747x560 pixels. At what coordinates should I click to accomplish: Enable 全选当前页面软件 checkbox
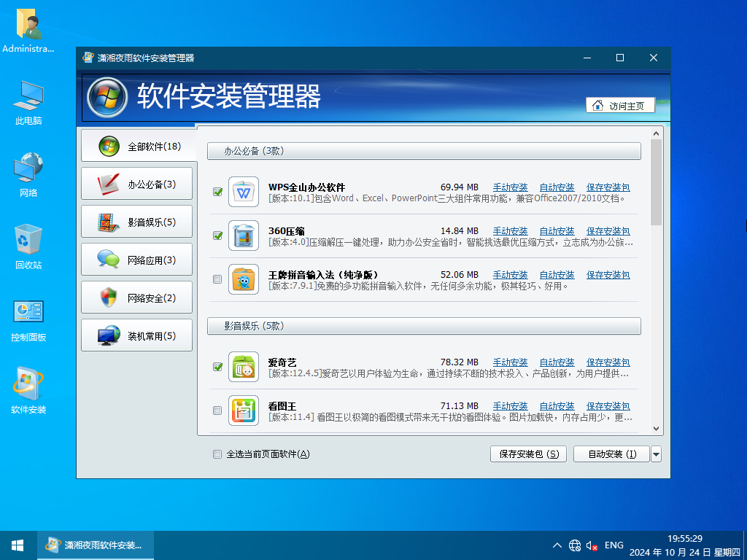point(217,454)
